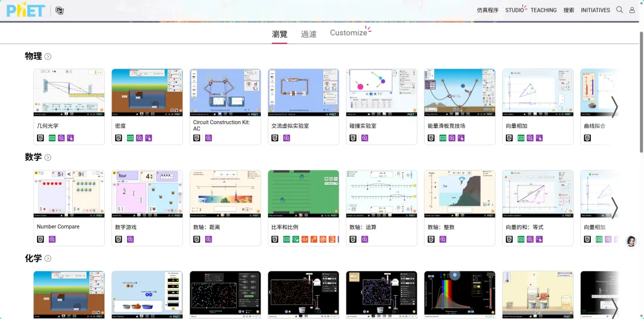The height and width of the screenshot is (319, 644).
Task: Open the 搜索 menu item
Action: point(569,10)
